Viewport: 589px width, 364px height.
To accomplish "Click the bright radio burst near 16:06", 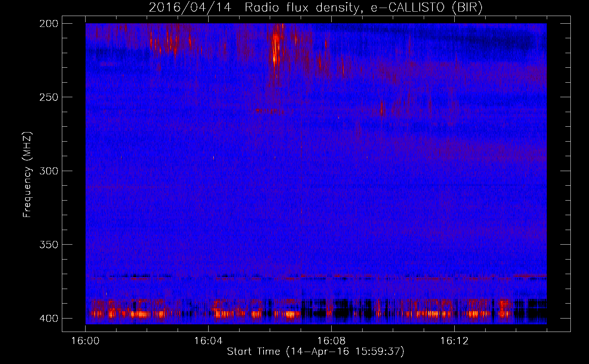I will [x=276, y=47].
